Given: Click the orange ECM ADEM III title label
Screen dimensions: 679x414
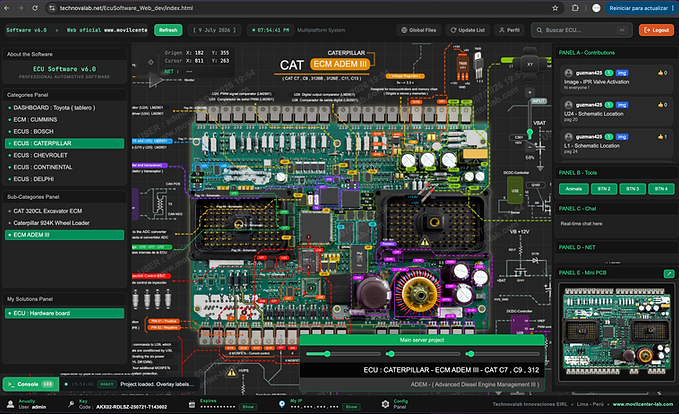Looking at the screenshot, I should tap(340, 64).
